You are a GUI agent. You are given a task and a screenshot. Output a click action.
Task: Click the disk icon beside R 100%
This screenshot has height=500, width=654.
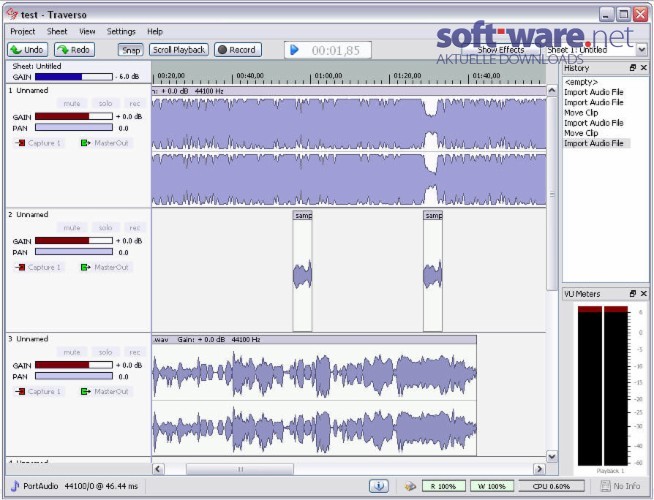click(410, 486)
